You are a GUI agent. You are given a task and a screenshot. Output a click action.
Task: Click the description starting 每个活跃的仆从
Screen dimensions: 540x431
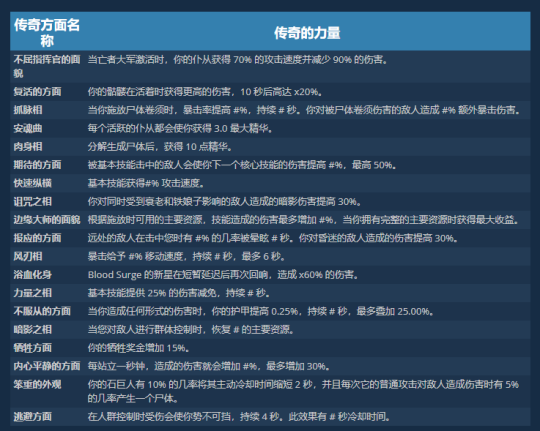(180, 129)
